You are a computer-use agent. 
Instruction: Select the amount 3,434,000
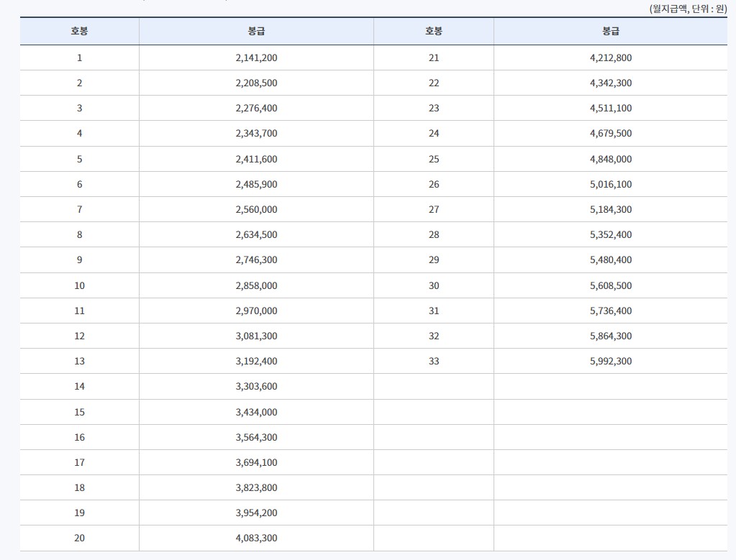256,412
